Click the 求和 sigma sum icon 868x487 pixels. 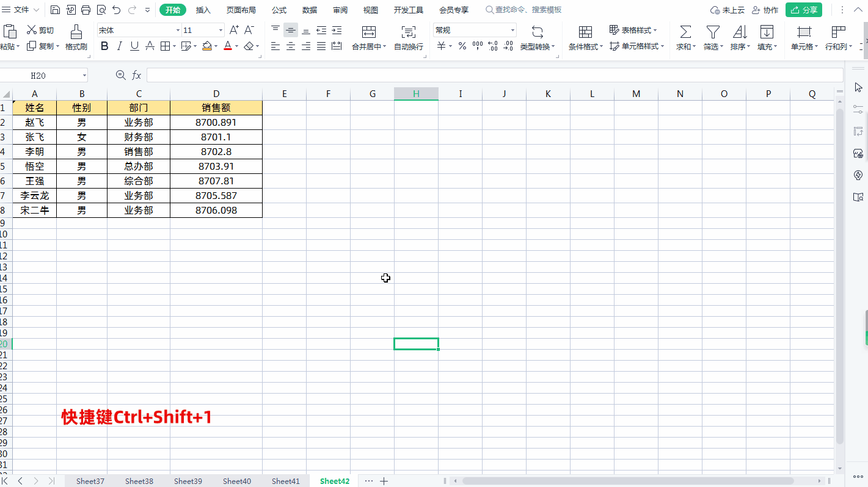[x=685, y=32]
